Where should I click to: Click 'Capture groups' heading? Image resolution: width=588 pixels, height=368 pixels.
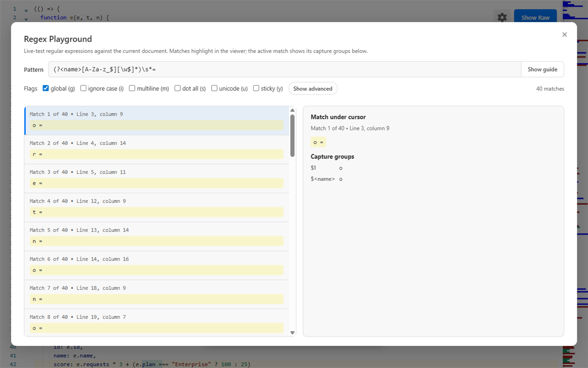(x=333, y=157)
